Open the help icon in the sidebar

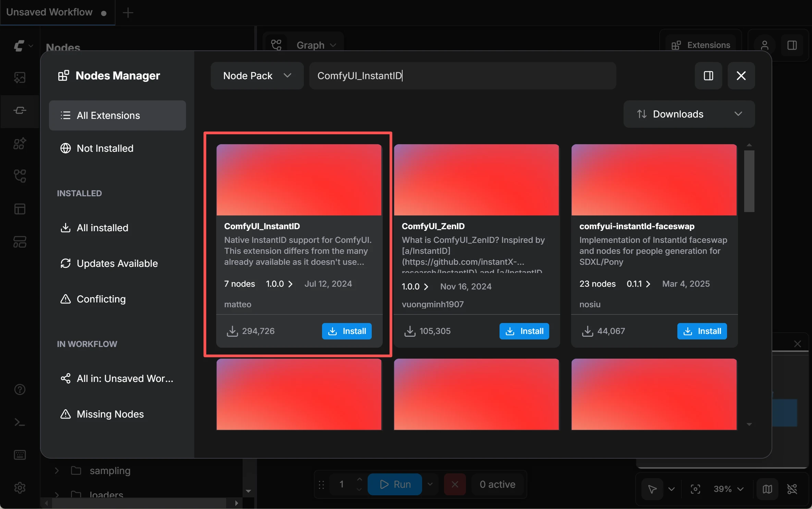click(20, 390)
